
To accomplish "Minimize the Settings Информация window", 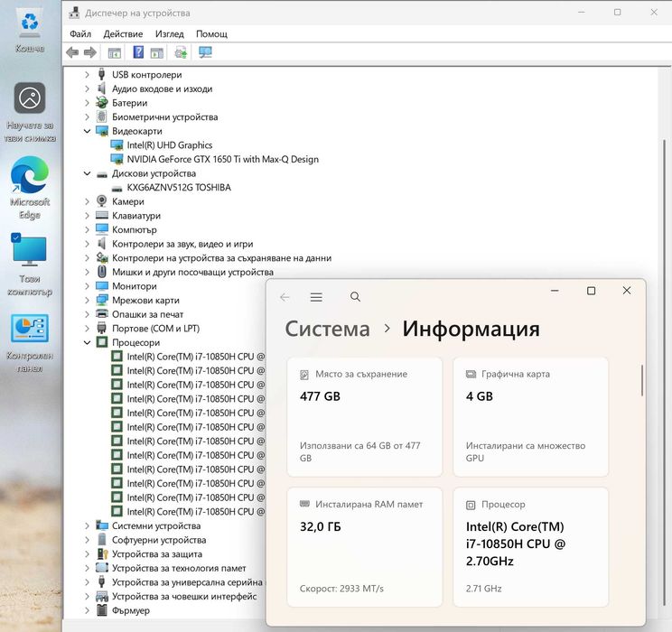I will click(x=555, y=291).
